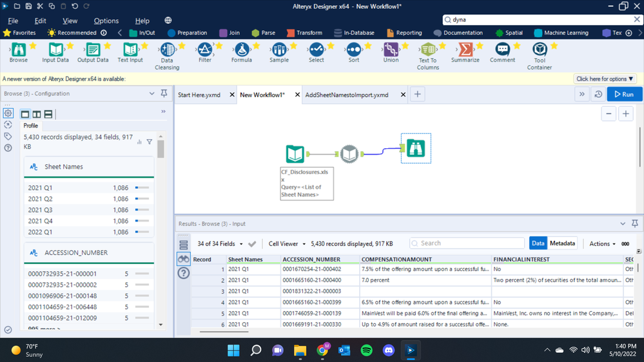Switch Results view to Data
644x362 pixels.
(x=538, y=243)
